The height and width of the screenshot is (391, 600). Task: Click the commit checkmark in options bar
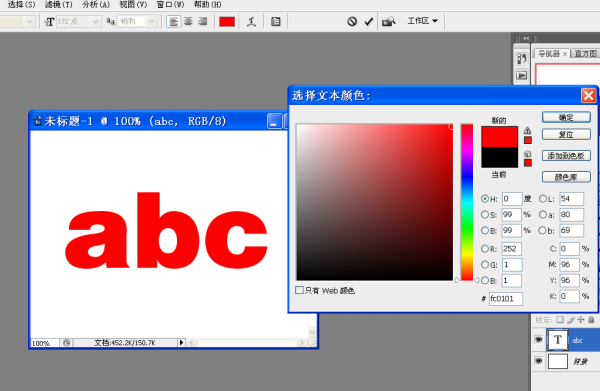click(368, 21)
